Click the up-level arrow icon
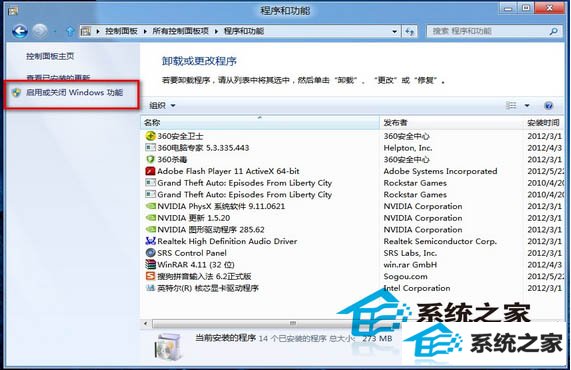Screen dimensions: 571x370 (x=70, y=31)
